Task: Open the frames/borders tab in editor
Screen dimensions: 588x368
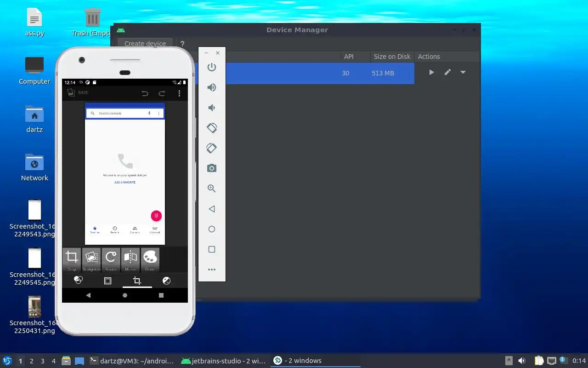Action: [x=107, y=281]
